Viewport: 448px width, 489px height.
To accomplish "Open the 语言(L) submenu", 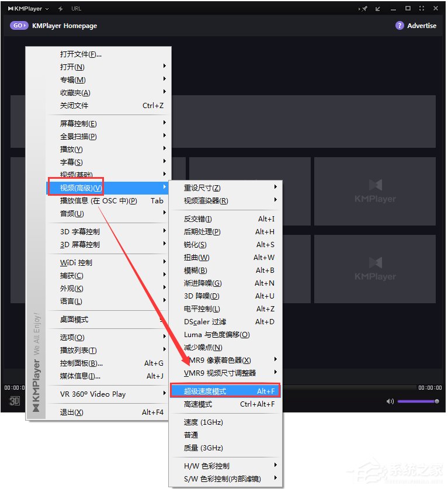I will [x=107, y=301].
